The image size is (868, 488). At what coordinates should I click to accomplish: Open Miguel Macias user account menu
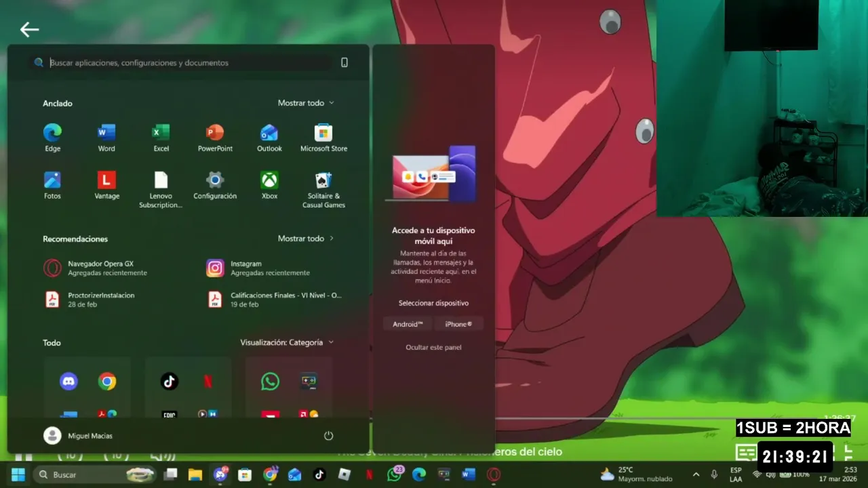[x=79, y=436]
